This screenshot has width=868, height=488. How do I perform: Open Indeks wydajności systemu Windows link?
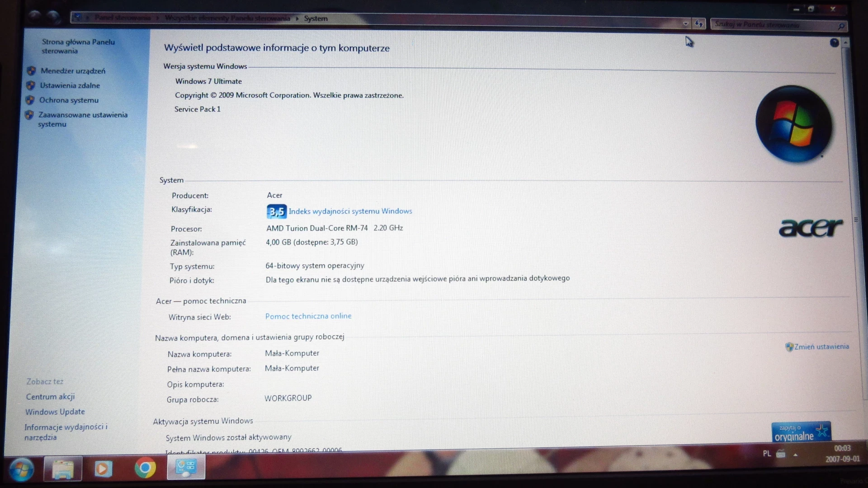[x=350, y=211]
